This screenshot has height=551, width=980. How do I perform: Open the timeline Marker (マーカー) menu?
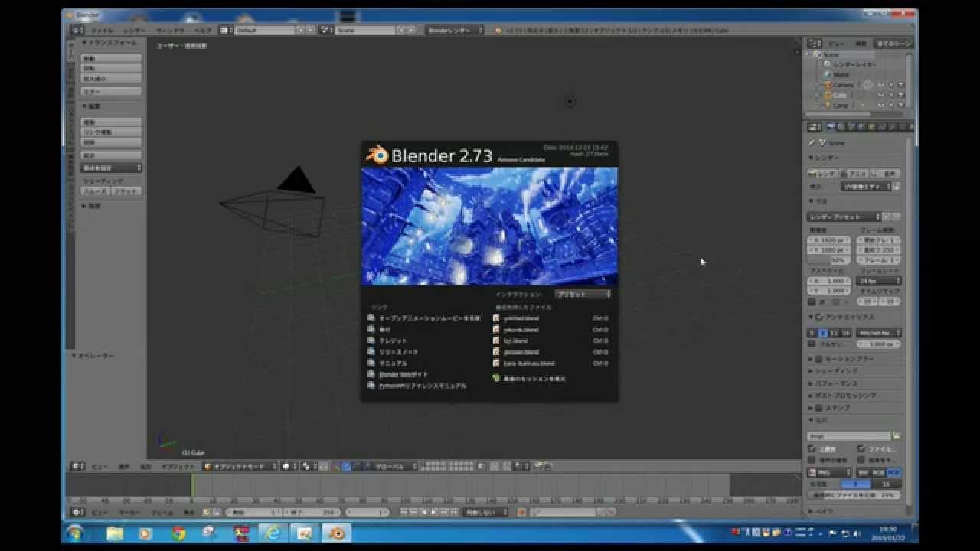point(129,512)
